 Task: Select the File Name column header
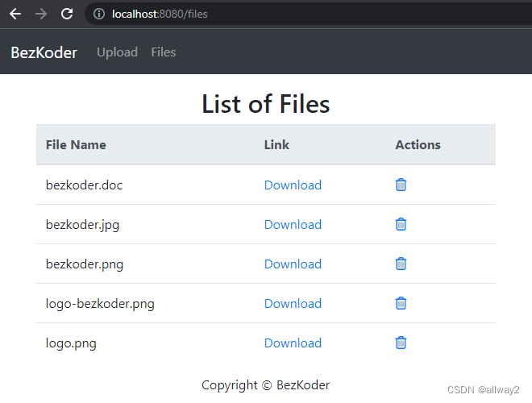[x=76, y=145]
